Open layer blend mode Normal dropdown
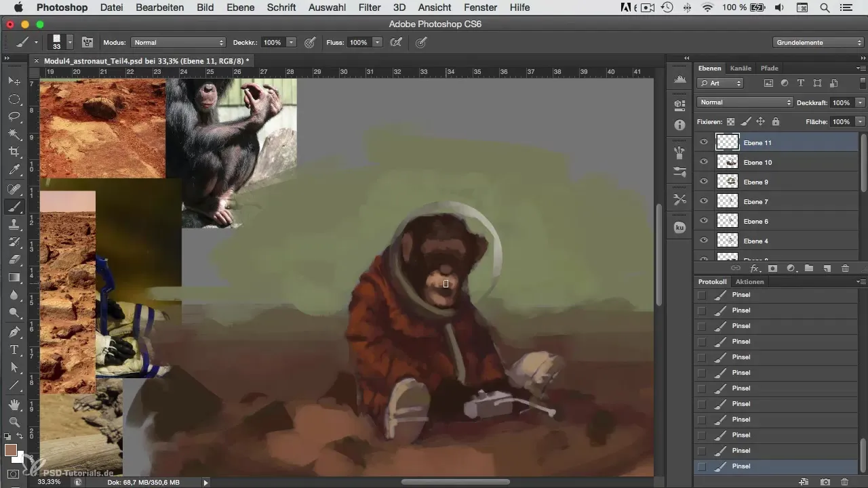The width and height of the screenshot is (868, 488). pyautogui.click(x=745, y=102)
